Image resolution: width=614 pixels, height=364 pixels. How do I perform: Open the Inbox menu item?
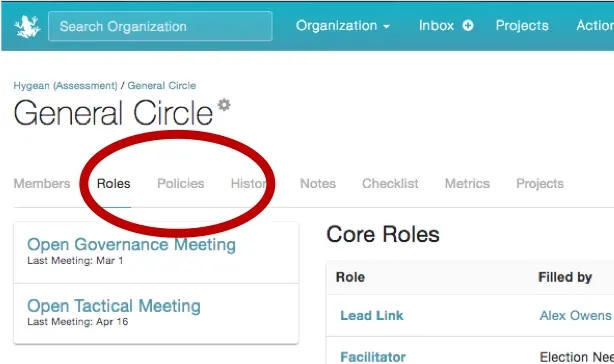[x=436, y=26]
